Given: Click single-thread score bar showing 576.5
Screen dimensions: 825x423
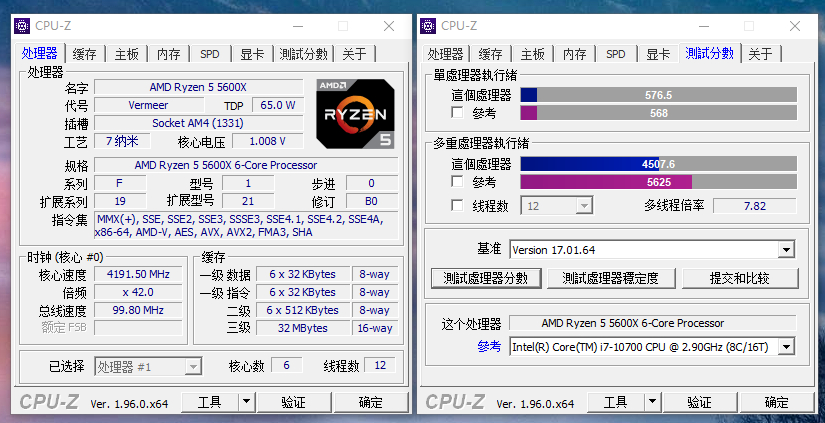Looking at the screenshot, I should pyautogui.click(x=659, y=95).
